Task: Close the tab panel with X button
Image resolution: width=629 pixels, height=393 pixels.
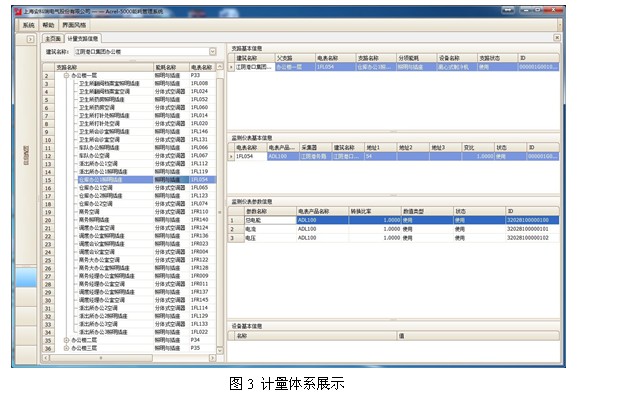Action: (557, 37)
